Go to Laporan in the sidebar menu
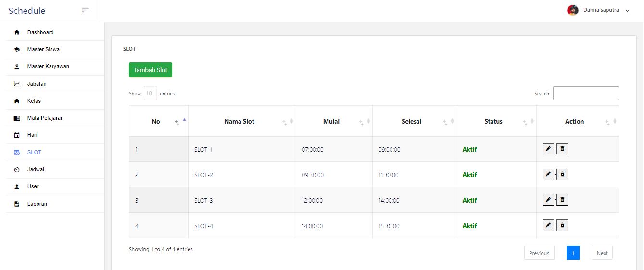This screenshot has width=644, height=270. pyautogui.click(x=37, y=204)
